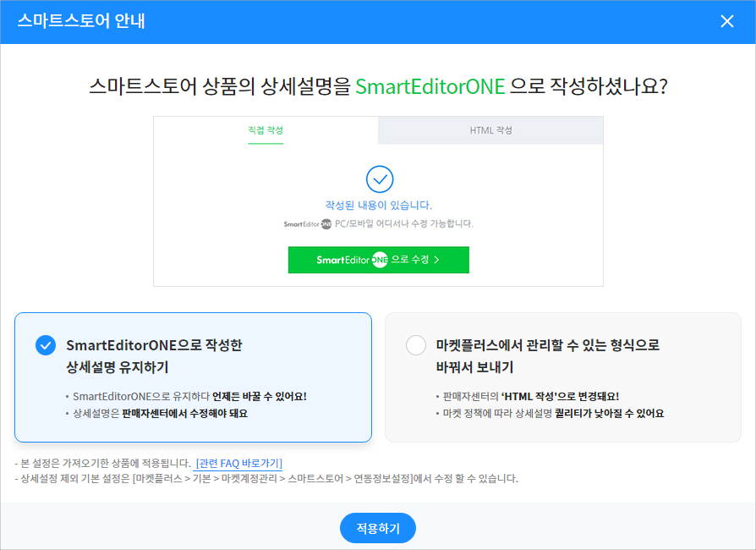Click the SmartEditor ONE 으로 수정 button

pyautogui.click(x=379, y=260)
